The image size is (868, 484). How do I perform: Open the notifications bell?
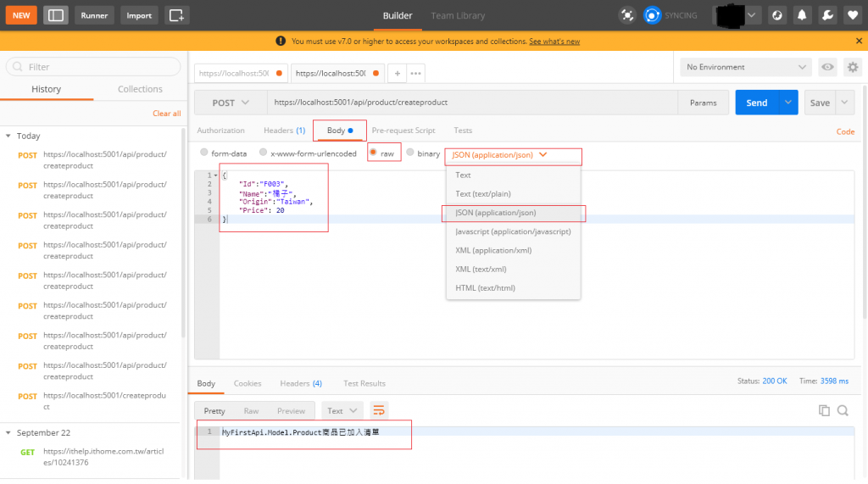coord(802,15)
